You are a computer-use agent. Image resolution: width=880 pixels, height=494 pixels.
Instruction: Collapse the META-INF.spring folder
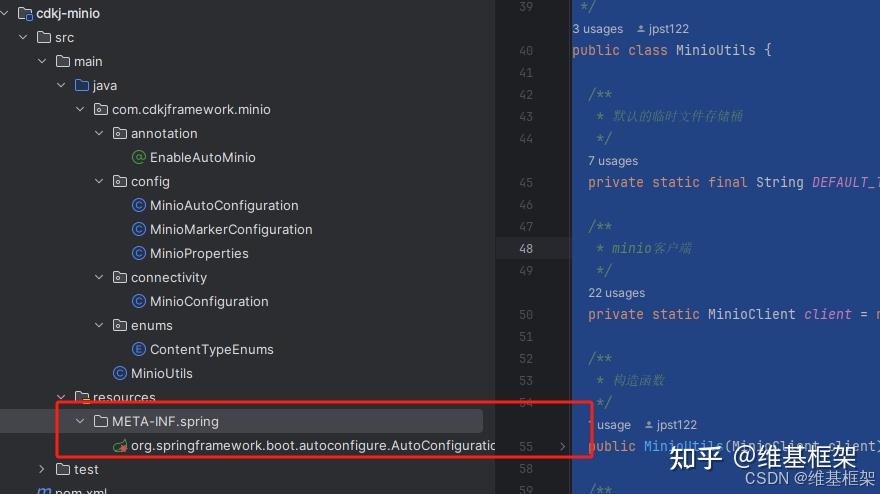click(x=80, y=421)
